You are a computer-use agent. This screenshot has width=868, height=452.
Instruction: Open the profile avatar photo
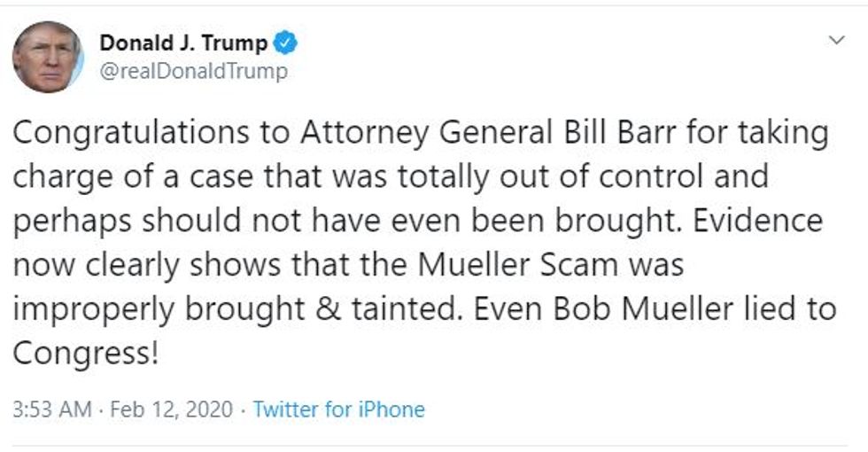click(x=48, y=58)
